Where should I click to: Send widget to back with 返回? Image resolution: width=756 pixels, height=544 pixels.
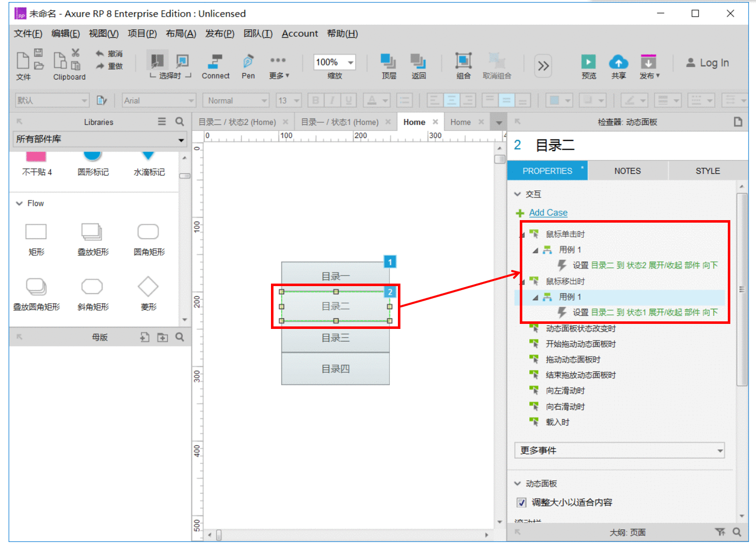click(418, 66)
